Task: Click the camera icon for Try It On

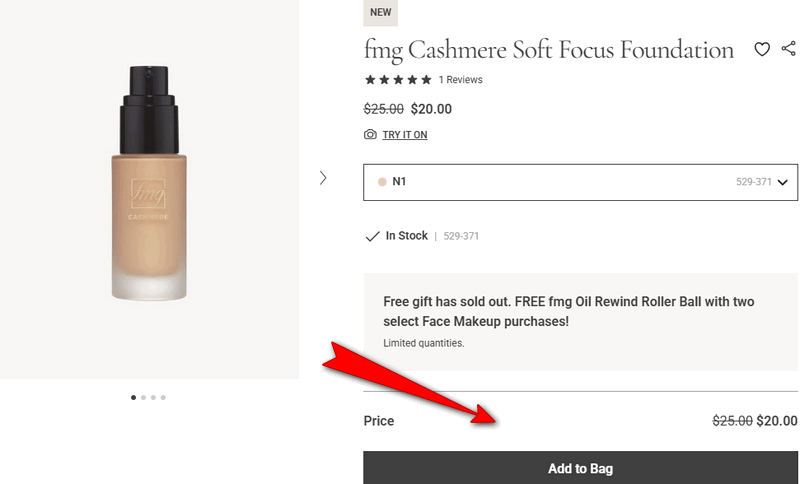Action: click(370, 135)
